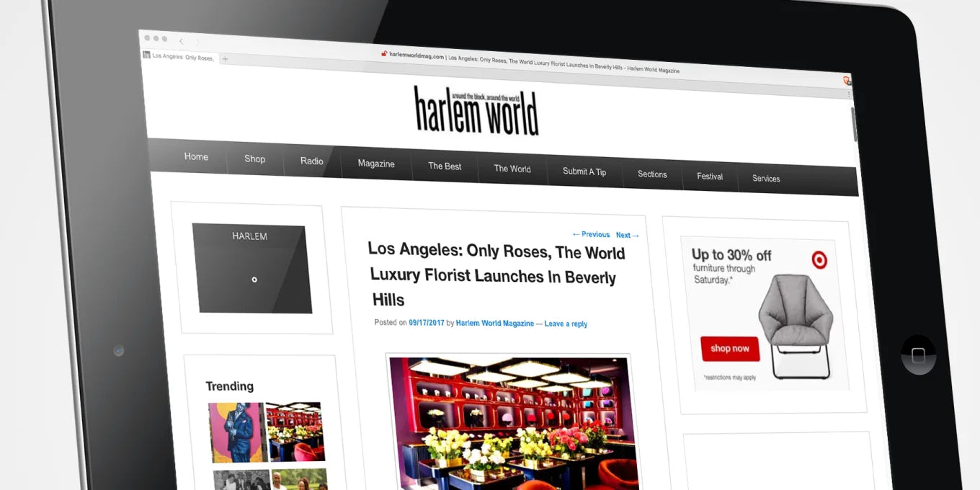Open a new tab with plus icon

tap(225, 59)
